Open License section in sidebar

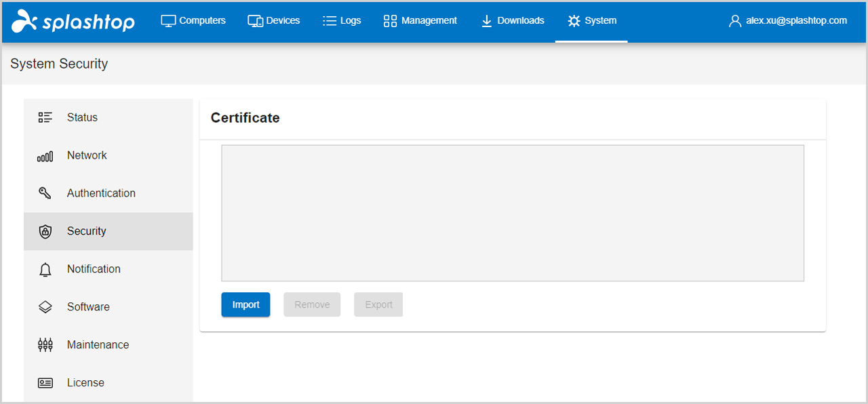[x=108, y=383]
